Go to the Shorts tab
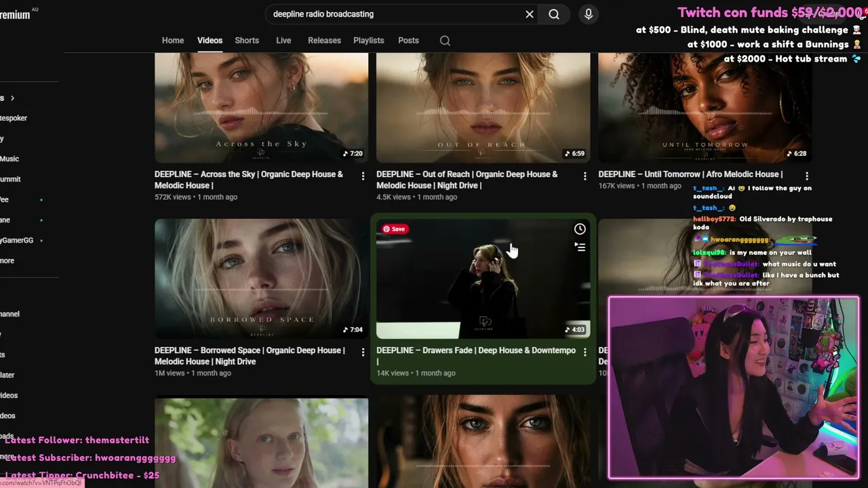Viewport: 868px width, 488px height. click(x=247, y=41)
